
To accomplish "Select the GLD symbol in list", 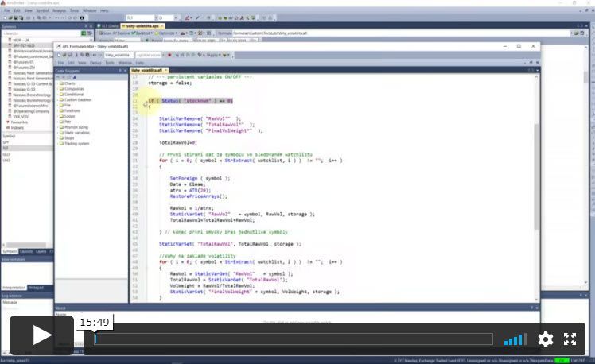I will (6, 154).
